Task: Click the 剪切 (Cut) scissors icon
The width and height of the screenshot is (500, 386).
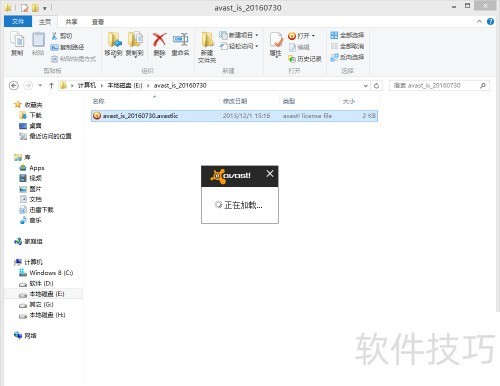Action: [62, 36]
